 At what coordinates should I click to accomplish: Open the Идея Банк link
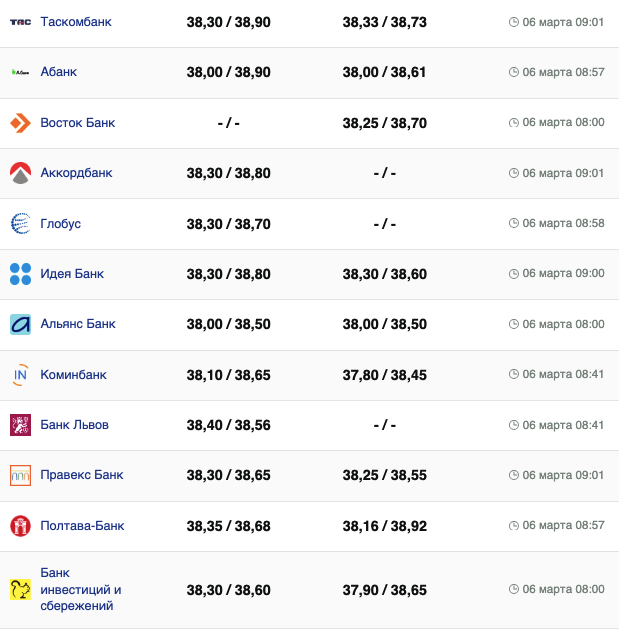click(x=72, y=274)
